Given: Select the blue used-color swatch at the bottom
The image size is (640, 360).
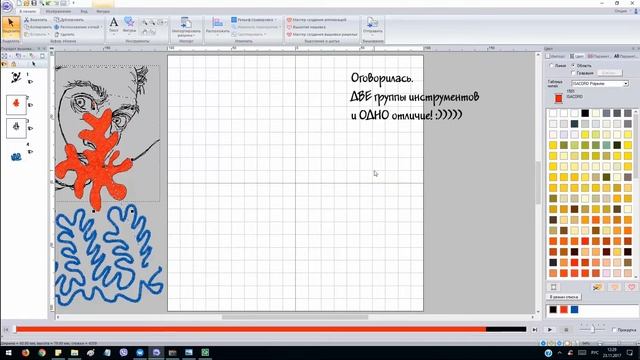Looking at the screenshot, I should pos(574,310).
